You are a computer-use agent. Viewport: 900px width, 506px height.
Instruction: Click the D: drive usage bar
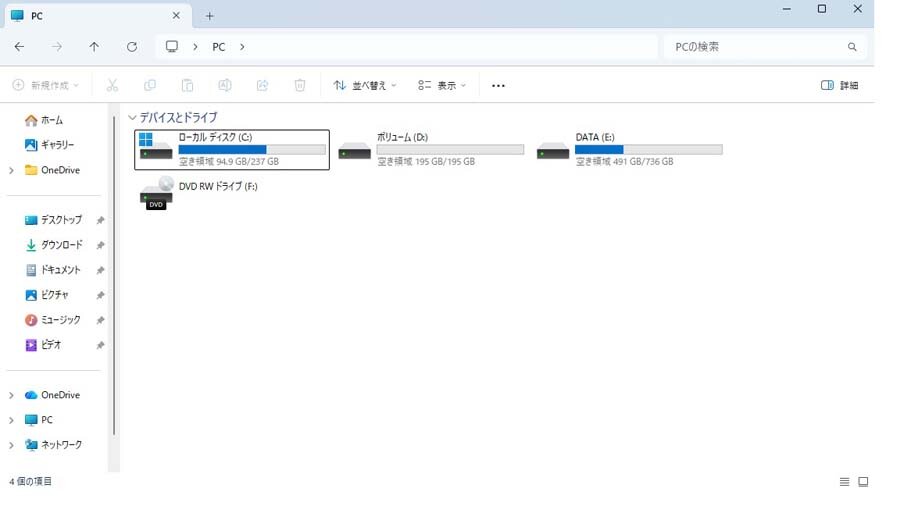[x=451, y=150]
